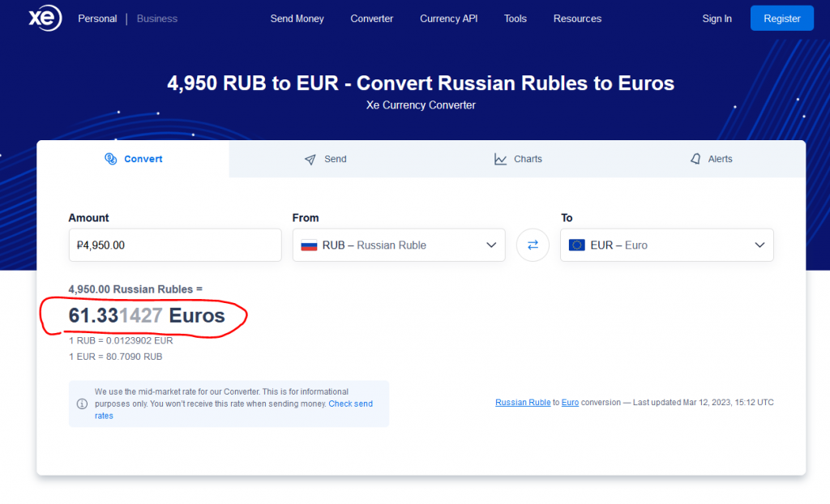This screenshot has height=504, width=830.
Task: Click the Sign In link
Action: [x=717, y=19]
